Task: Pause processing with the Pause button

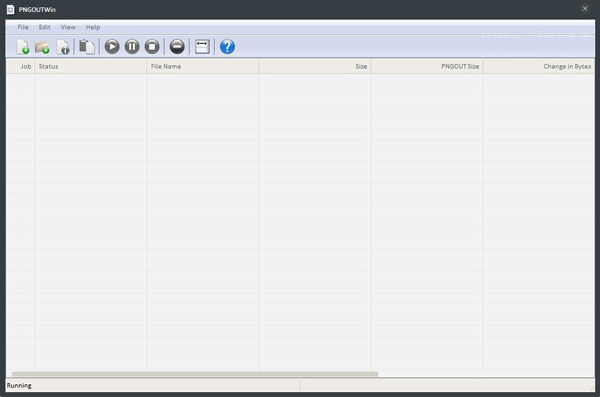Action: [x=132, y=47]
